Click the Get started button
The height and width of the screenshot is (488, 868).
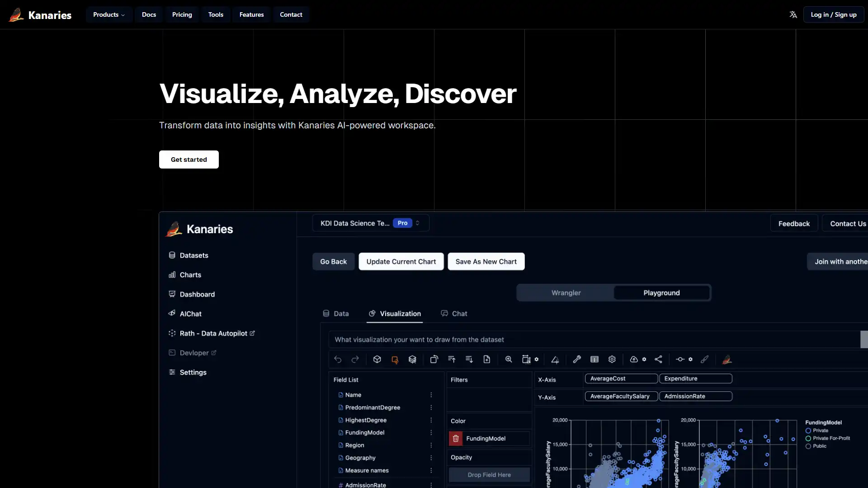(x=189, y=160)
